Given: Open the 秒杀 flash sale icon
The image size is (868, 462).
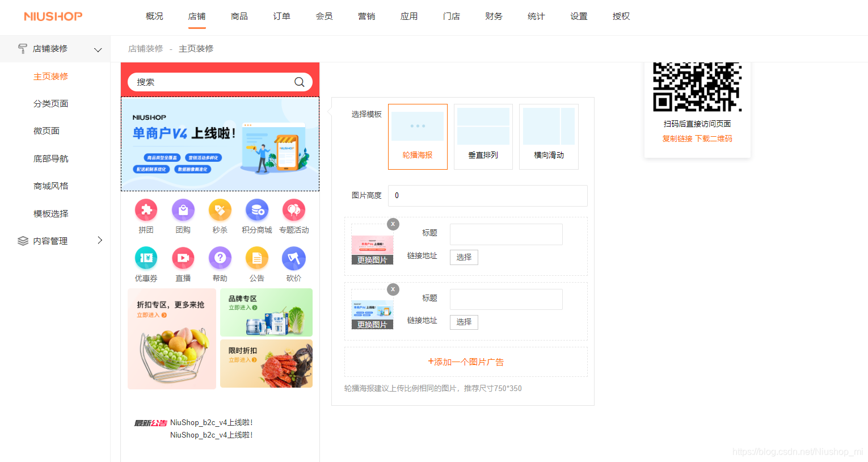Looking at the screenshot, I should [x=220, y=209].
